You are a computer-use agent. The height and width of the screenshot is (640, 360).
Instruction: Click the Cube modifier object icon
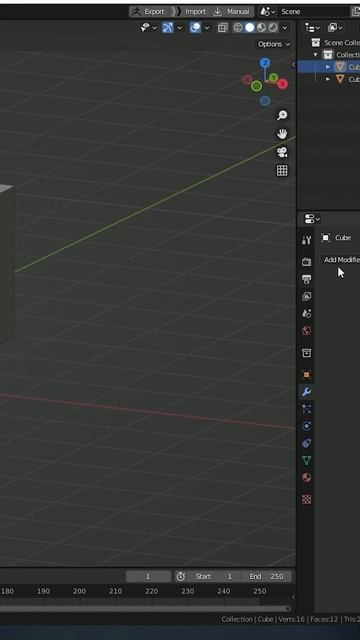[x=325, y=238]
